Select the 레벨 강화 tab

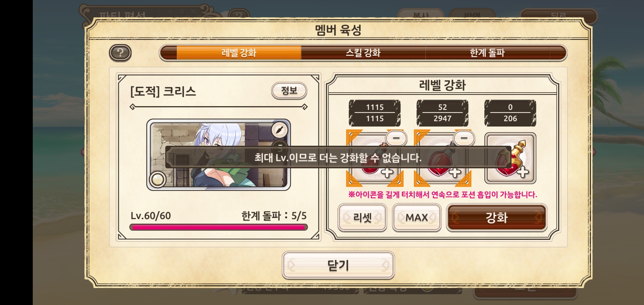pyautogui.click(x=239, y=53)
